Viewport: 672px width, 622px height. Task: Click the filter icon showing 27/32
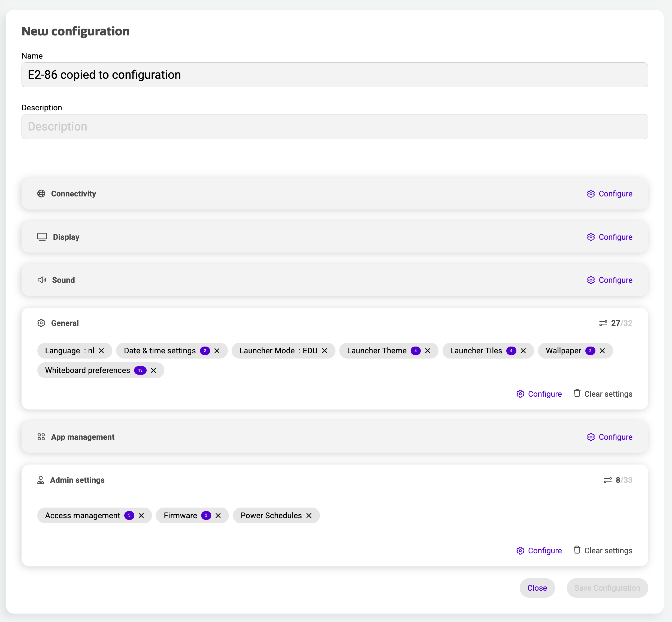click(604, 323)
